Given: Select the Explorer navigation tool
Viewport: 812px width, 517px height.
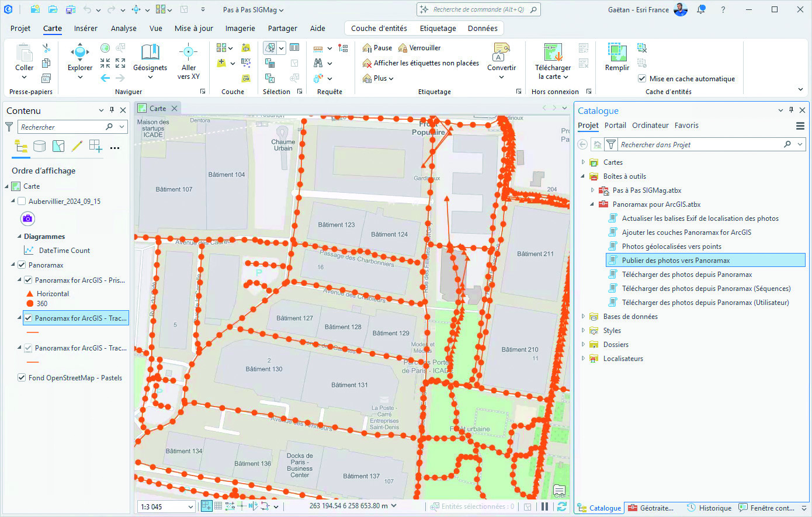Looking at the screenshot, I should [80, 52].
